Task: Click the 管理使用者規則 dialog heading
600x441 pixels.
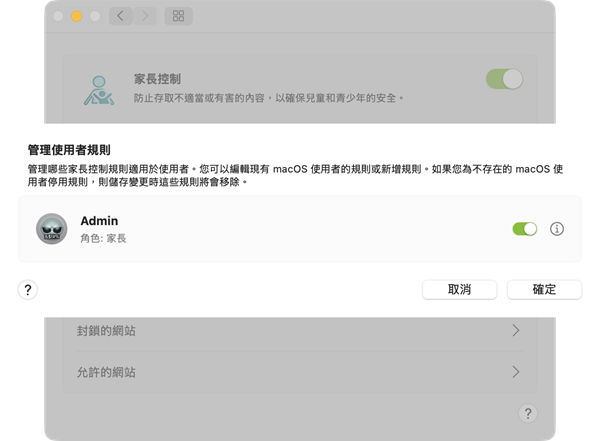Action: pos(69,150)
